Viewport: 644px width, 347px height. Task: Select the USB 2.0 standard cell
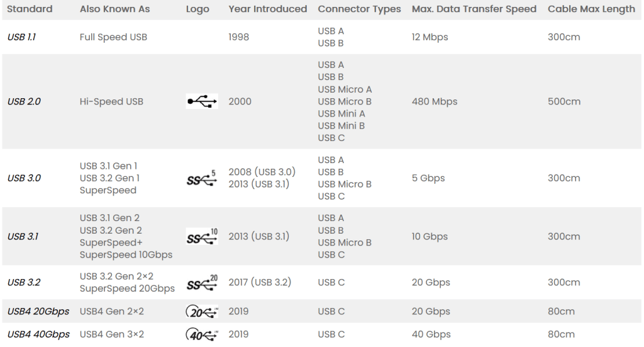(24, 101)
